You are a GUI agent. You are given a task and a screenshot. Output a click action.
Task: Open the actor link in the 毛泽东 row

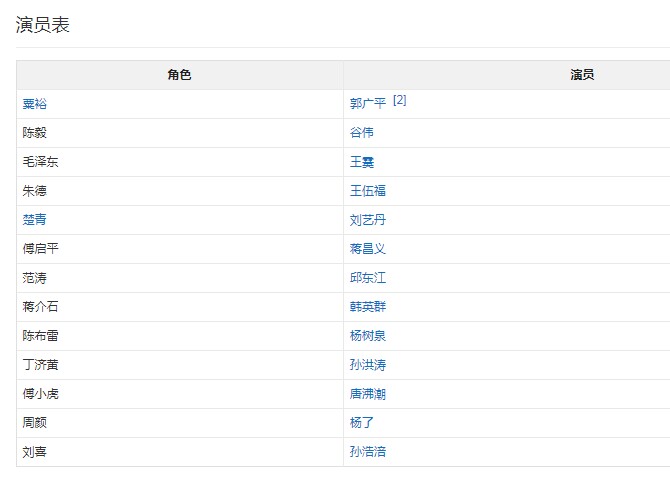[361, 161]
